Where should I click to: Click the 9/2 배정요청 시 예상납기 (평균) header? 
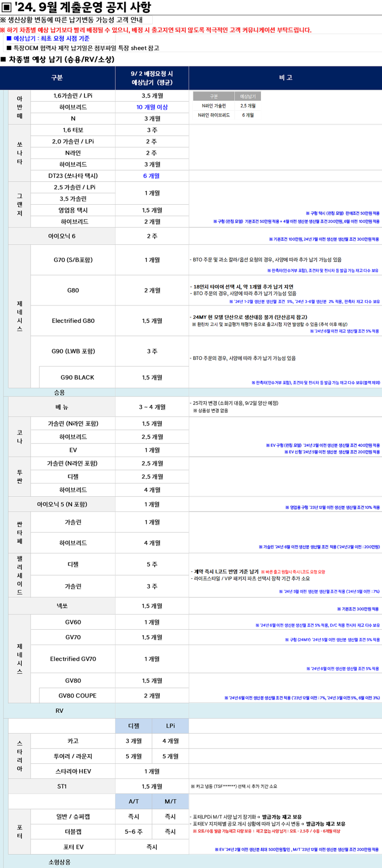tap(152, 78)
